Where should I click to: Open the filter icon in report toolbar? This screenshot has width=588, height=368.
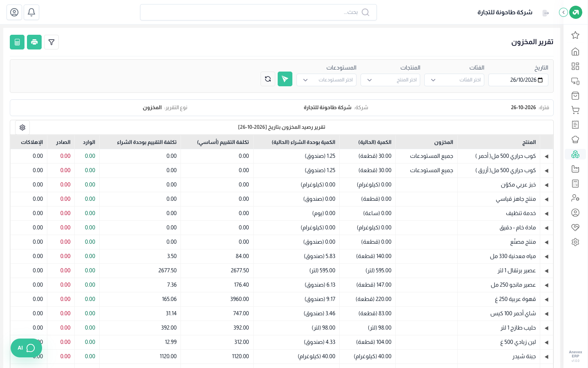51,42
